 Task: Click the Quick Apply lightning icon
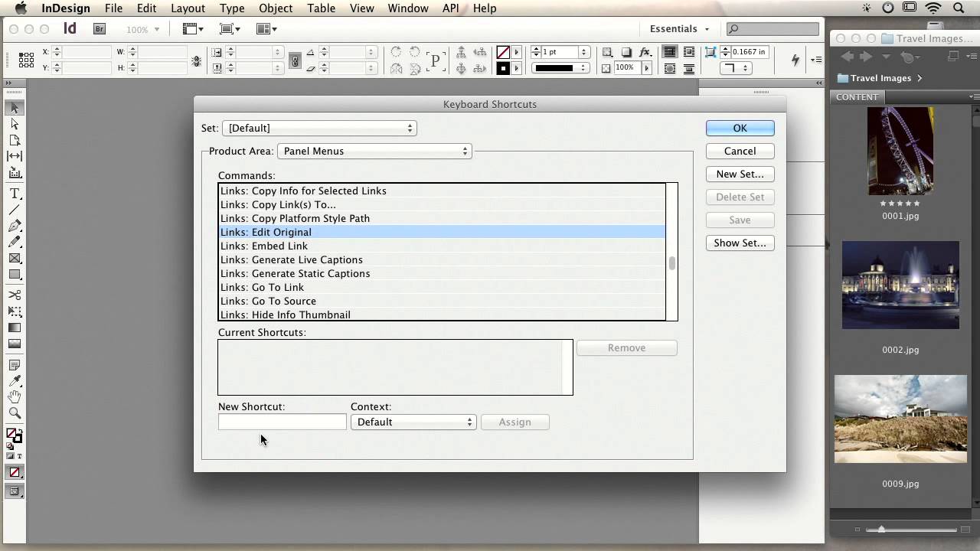[x=795, y=59]
